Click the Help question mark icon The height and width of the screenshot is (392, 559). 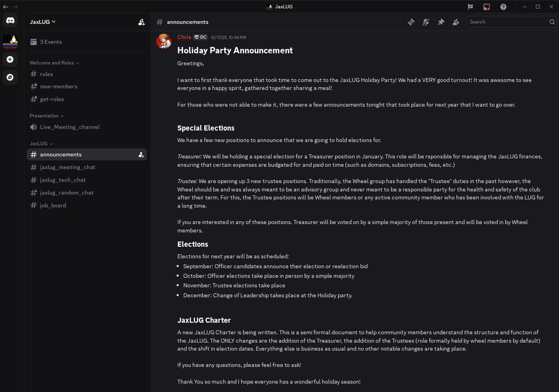pos(503,7)
